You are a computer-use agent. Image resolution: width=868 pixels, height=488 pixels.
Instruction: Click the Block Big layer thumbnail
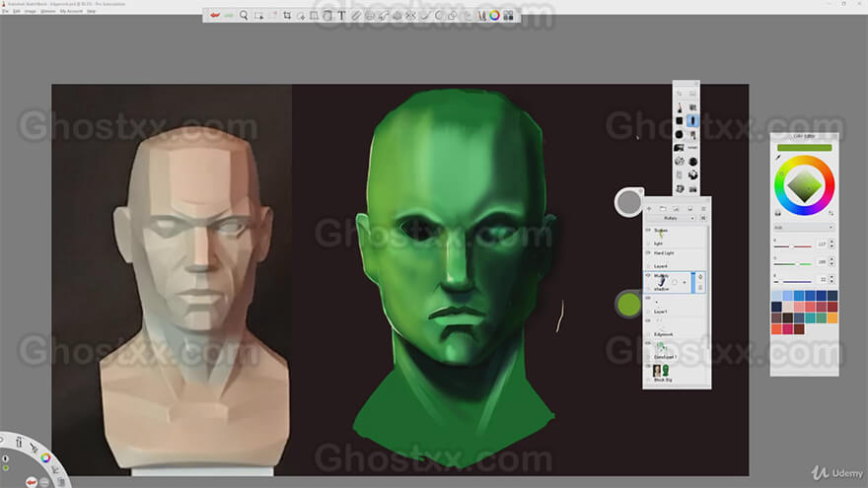coord(661,370)
